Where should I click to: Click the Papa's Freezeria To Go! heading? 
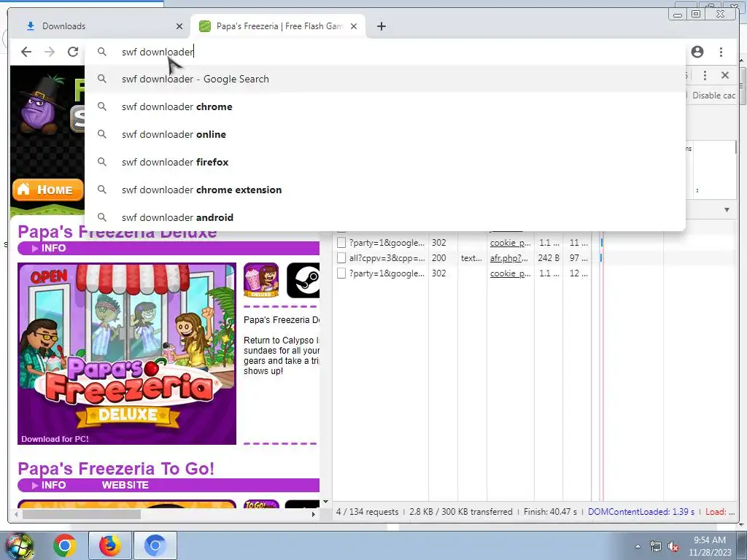(x=116, y=468)
